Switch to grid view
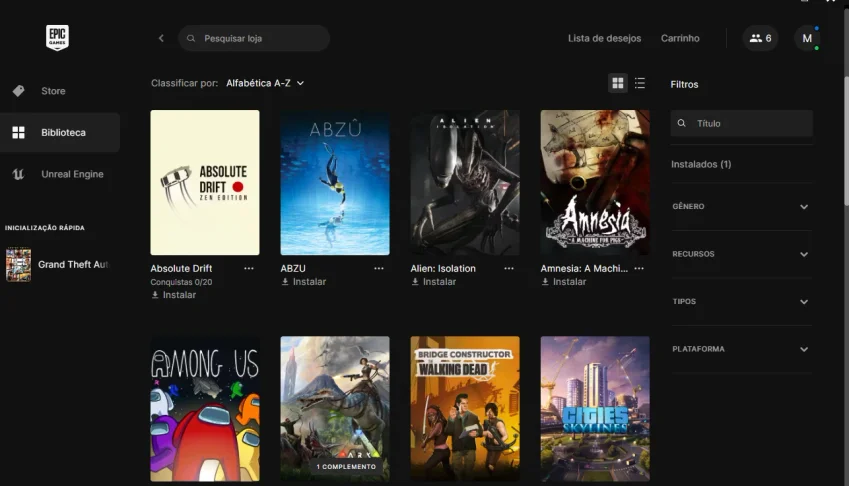Viewport: 849px width, 486px height. tap(618, 83)
